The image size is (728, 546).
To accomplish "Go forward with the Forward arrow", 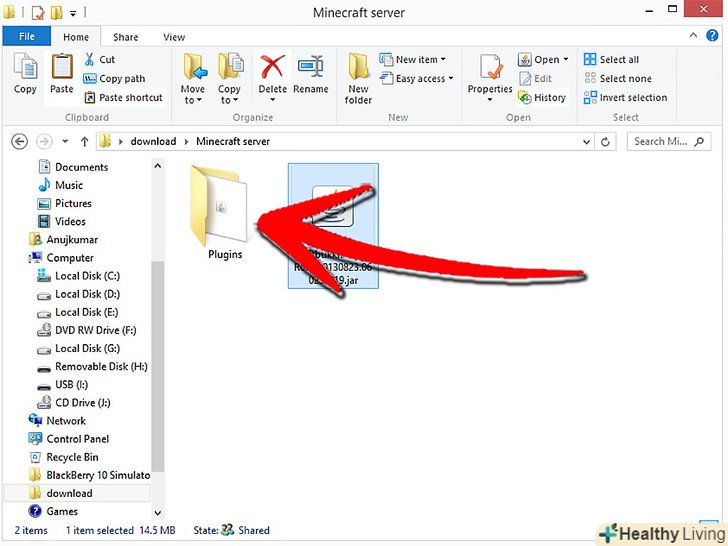I will pyautogui.click(x=44, y=141).
